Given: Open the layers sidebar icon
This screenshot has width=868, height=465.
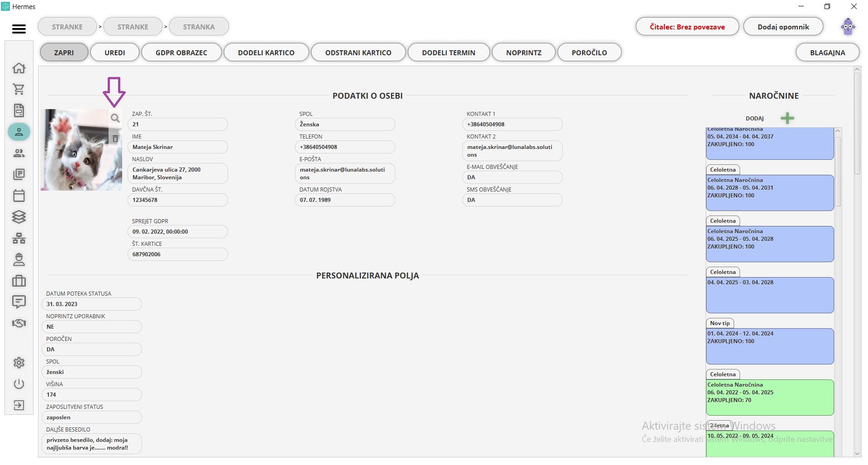Looking at the screenshot, I should (x=19, y=217).
